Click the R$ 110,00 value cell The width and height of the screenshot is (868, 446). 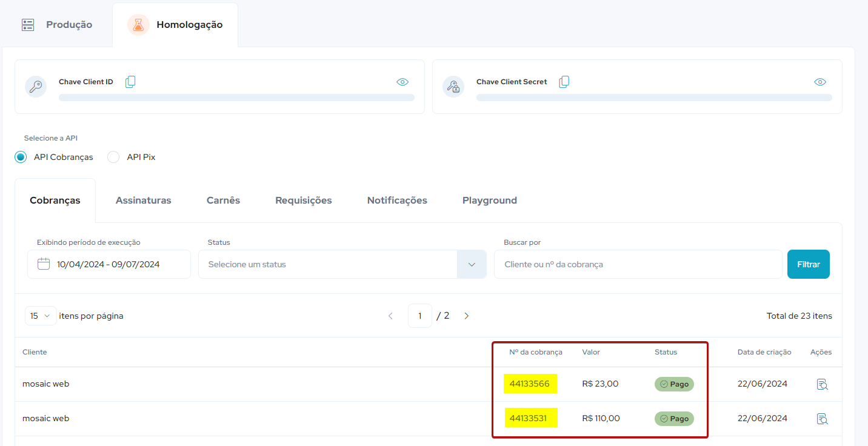pyautogui.click(x=601, y=418)
